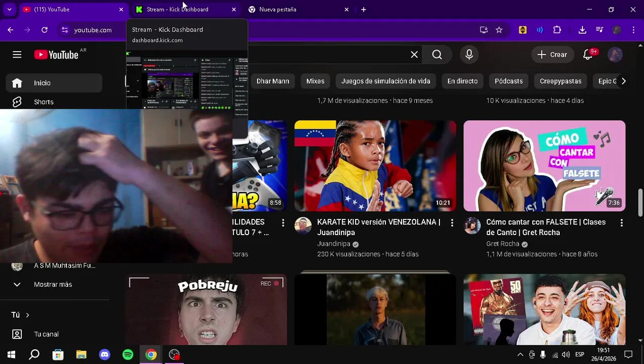Image resolution: width=644 pixels, height=364 pixels.
Task: Open the Chrome profile avatar
Action: (x=616, y=30)
